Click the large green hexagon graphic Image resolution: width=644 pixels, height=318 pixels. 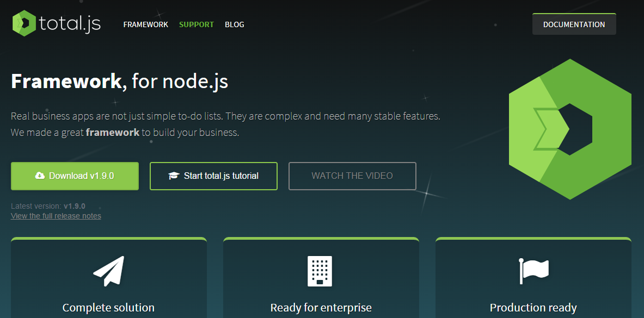point(569,129)
